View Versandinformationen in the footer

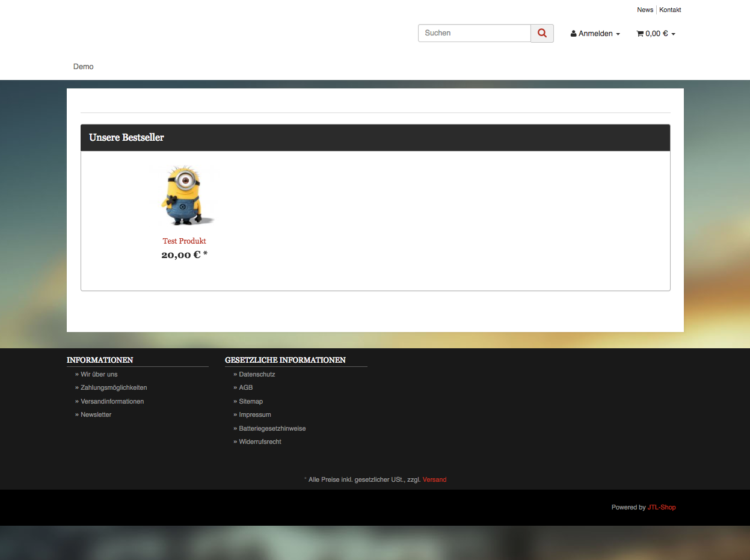(x=112, y=401)
